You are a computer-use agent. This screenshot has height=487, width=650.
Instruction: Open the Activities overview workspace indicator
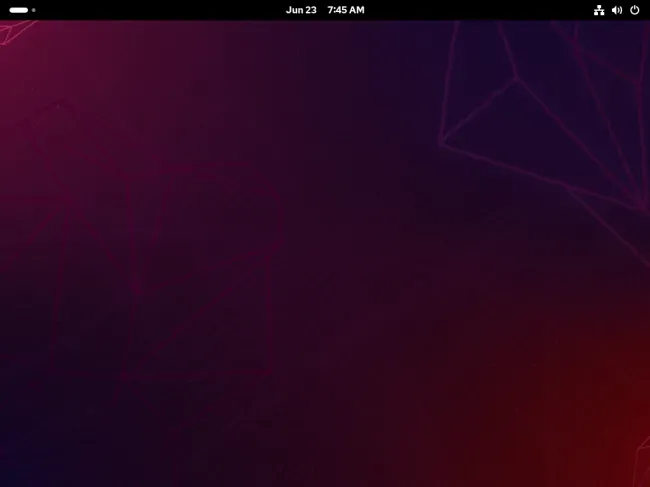click(22, 10)
